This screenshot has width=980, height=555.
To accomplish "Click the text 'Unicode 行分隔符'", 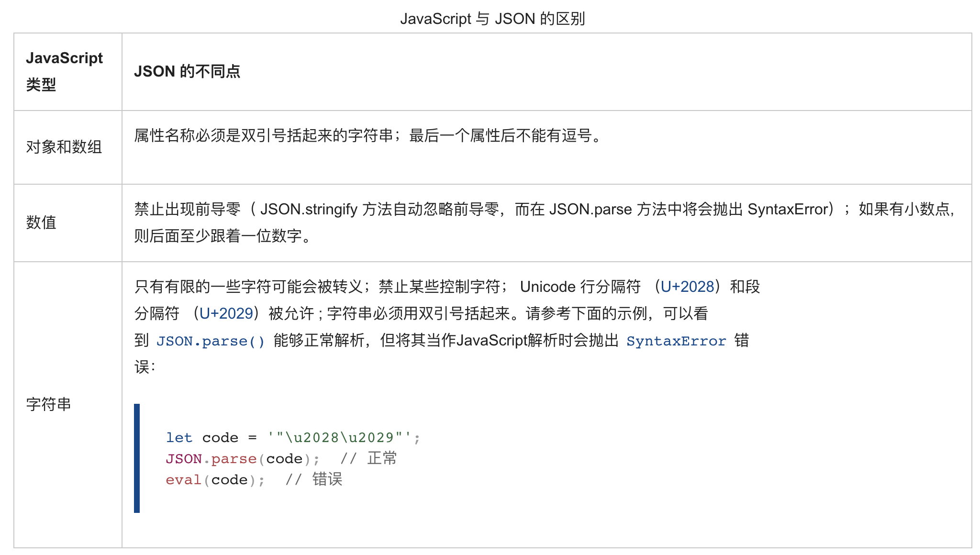I will point(580,287).
